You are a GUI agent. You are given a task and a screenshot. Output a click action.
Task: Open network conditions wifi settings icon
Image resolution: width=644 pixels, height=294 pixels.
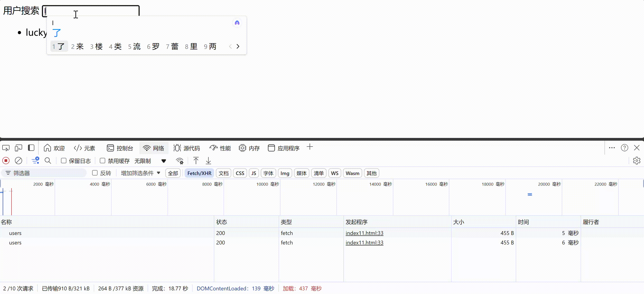pos(180,161)
